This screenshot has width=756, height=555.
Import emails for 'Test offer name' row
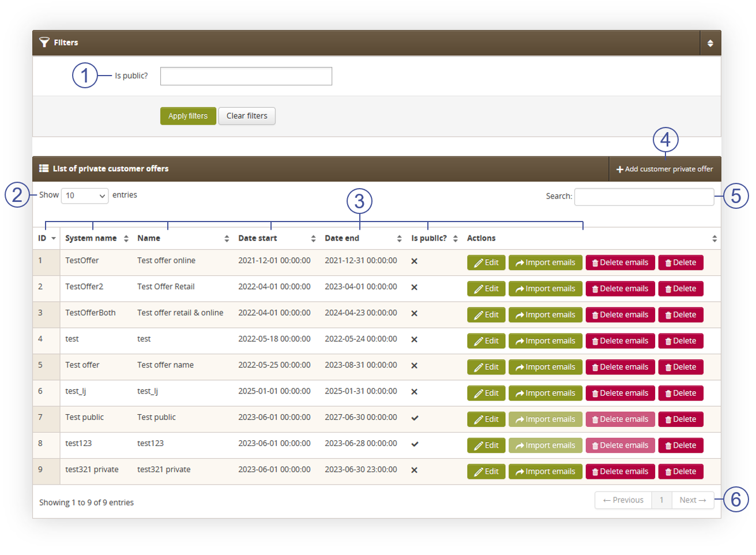click(546, 367)
